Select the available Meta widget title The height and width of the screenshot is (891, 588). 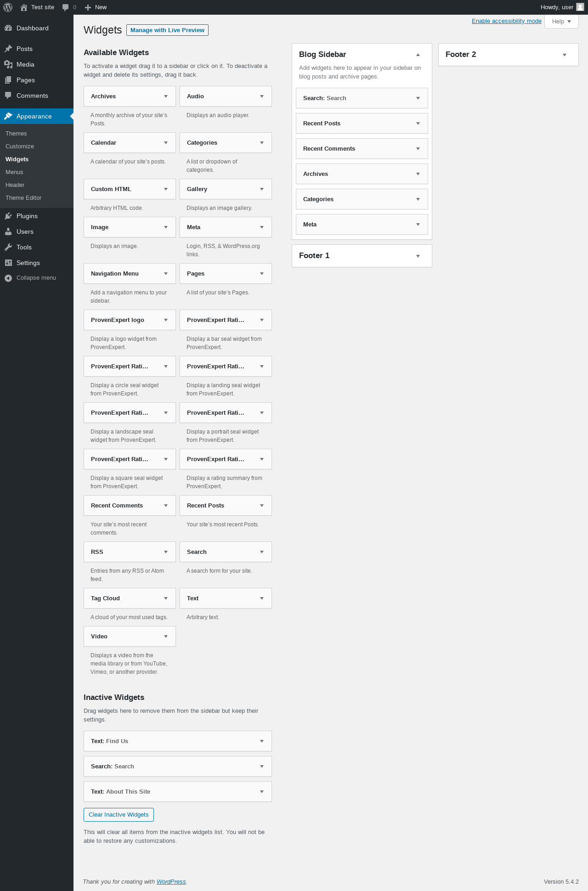[x=193, y=227]
